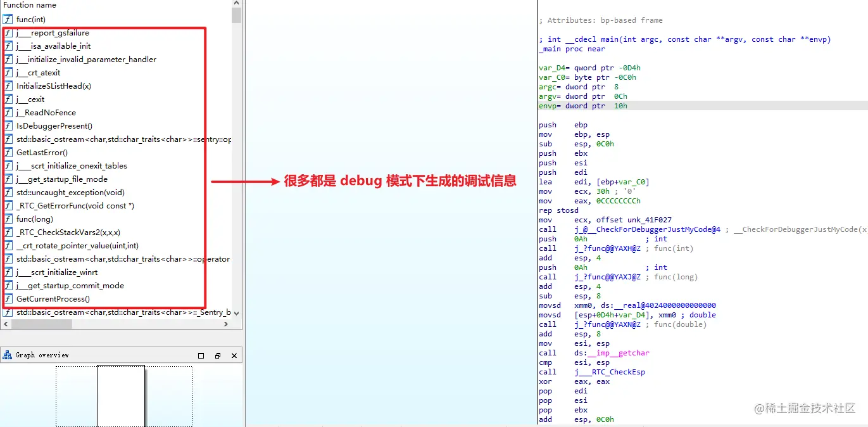Click the function list vertical scrollbar thumb
Screen dimensions: 868x427
(237, 15)
